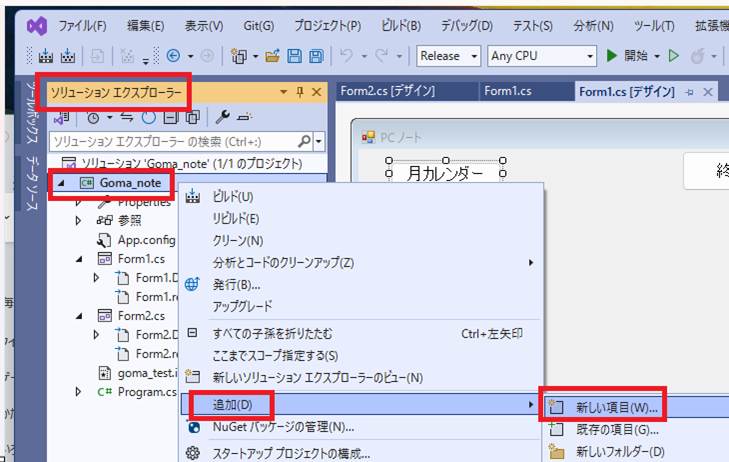Viewport: 729px width, 462px height.
Task: Choose 追加(D) in the context menu
Action: pyautogui.click(x=232, y=405)
